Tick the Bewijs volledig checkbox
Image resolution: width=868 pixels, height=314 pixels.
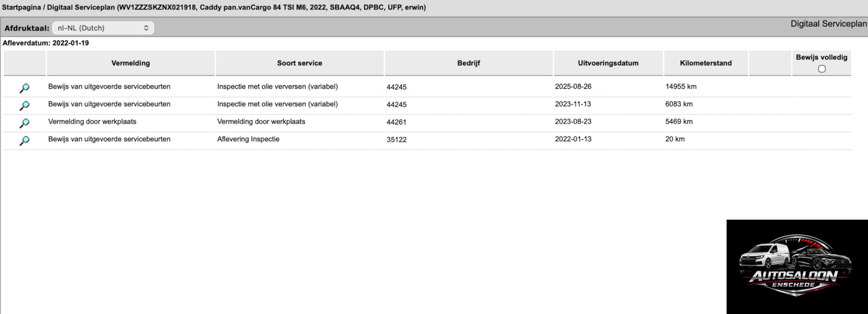pyautogui.click(x=822, y=69)
